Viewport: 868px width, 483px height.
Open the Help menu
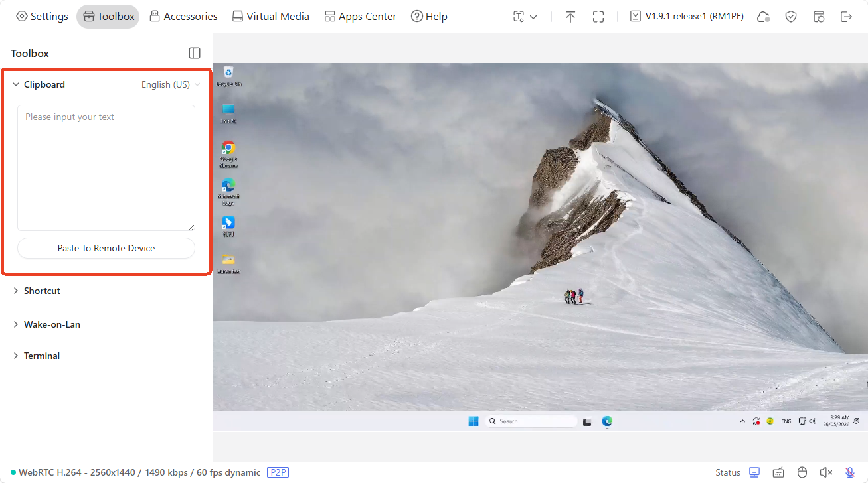429,17
